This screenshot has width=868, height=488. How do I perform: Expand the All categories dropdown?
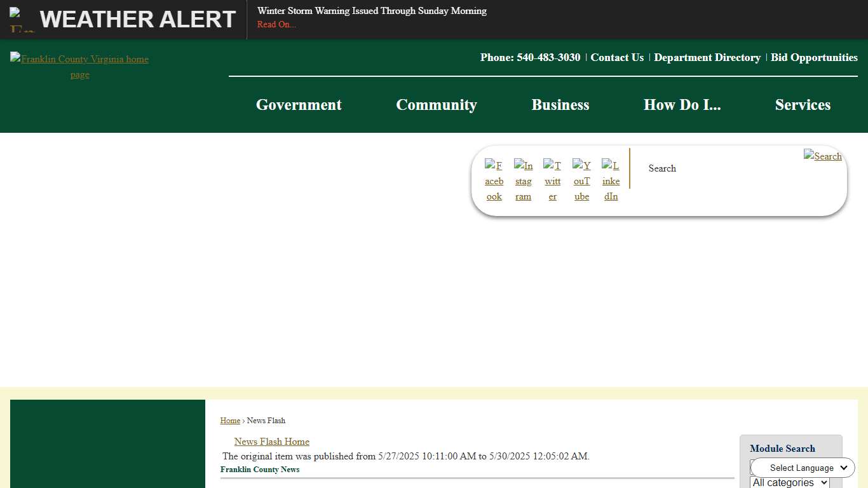789,482
